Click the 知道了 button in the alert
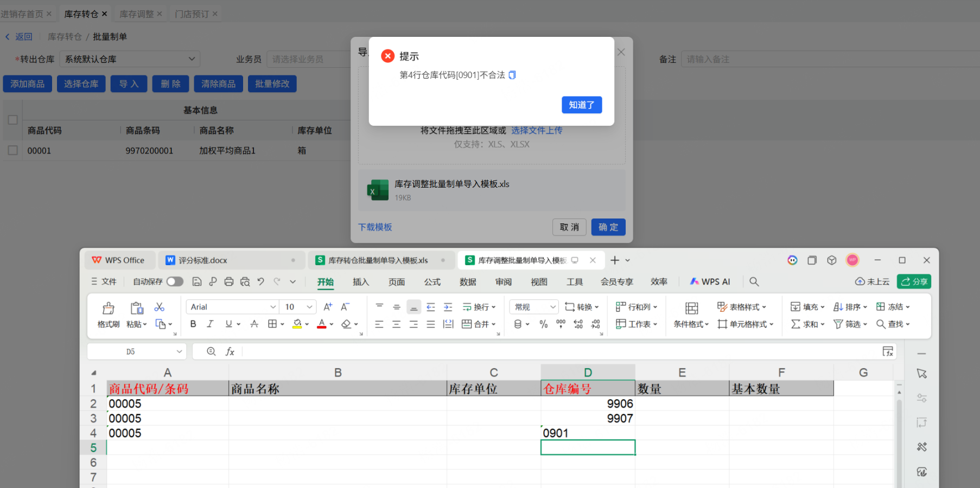The image size is (980, 488). [x=582, y=105]
